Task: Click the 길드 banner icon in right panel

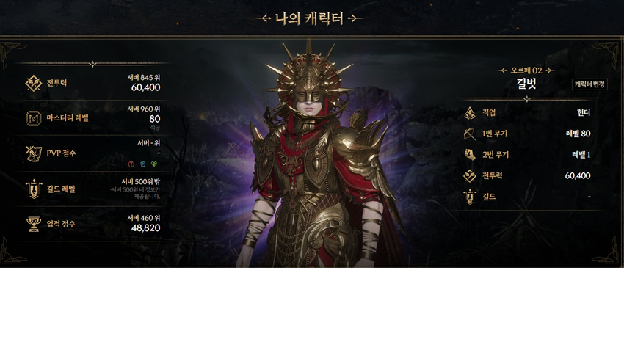Action: coord(470,197)
